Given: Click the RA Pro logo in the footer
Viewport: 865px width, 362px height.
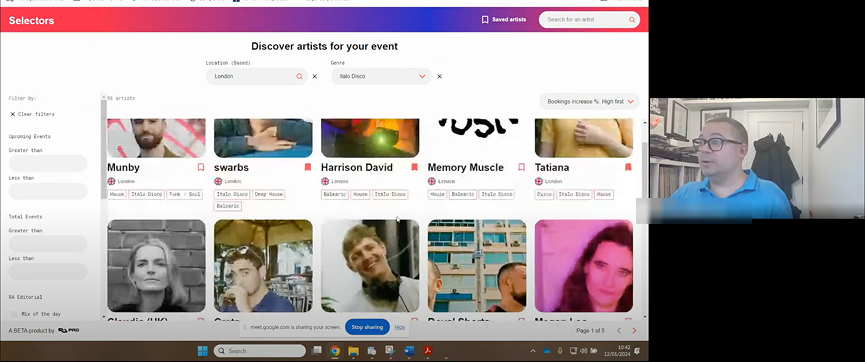Looking at the screenshot, I should 69,331.
